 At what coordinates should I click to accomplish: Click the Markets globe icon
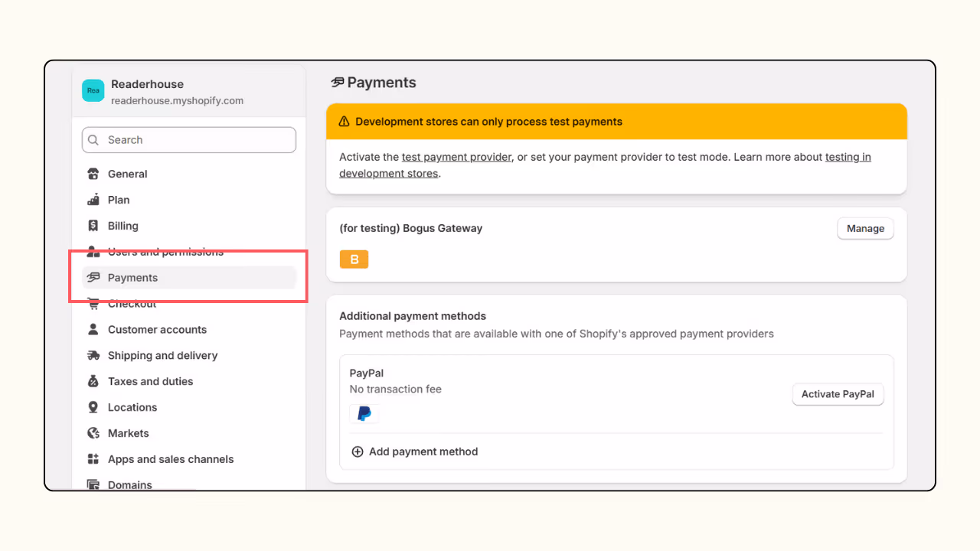click(x=93, y=433)
